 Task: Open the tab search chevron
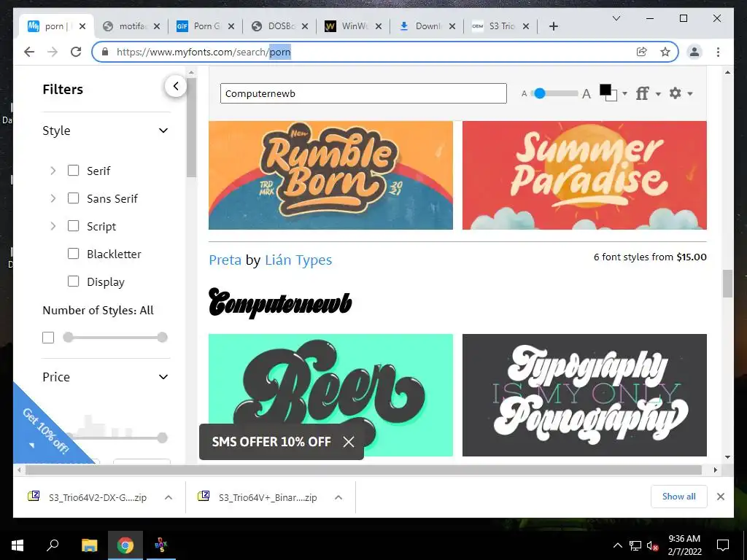[616, 18]
